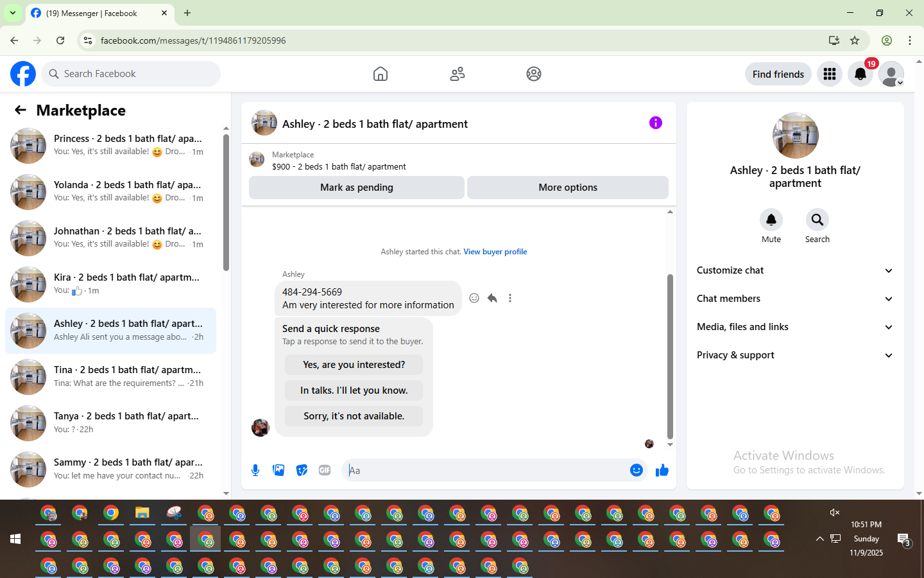Open the emoji picker in the message box
The image size is (924, 578).
(x=637, y=470)
